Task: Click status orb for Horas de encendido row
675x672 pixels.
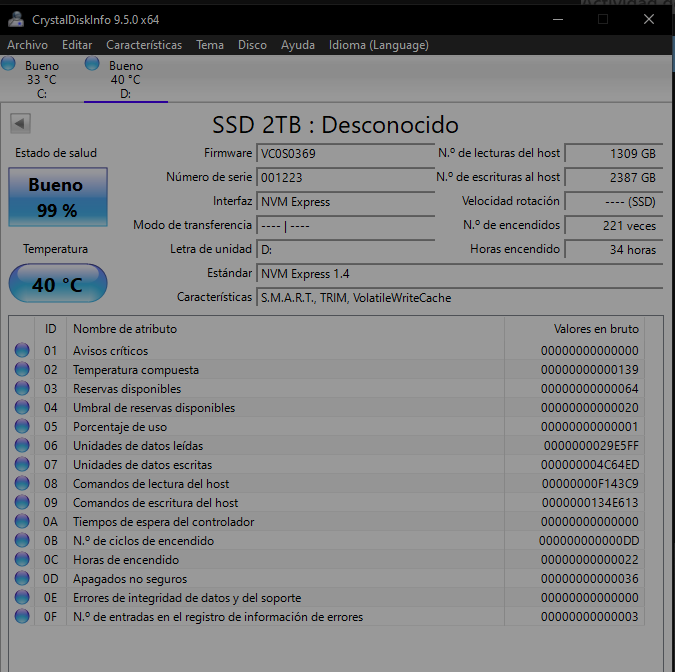Action: 22,559
